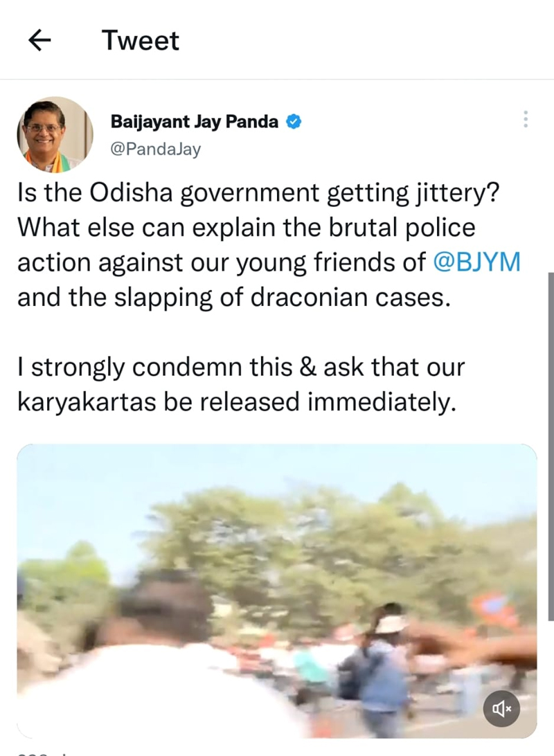554x756 pixels.
Task: Click the word 'karyakartas' in the tweet
Action: point(87,402)
